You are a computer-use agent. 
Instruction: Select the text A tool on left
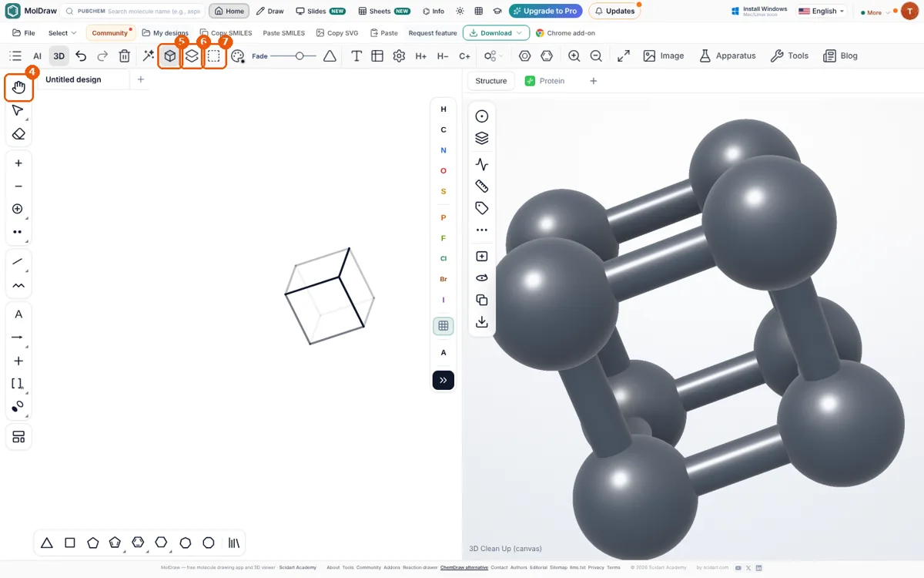click(18, 314)
